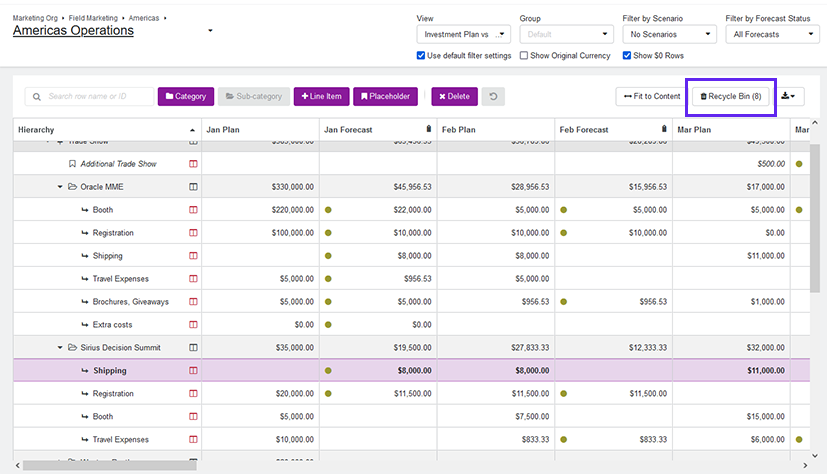Open details icon for Brochures, Giveaways row
The height and width of the screenshot is (474, 827).
coord(194,302)
